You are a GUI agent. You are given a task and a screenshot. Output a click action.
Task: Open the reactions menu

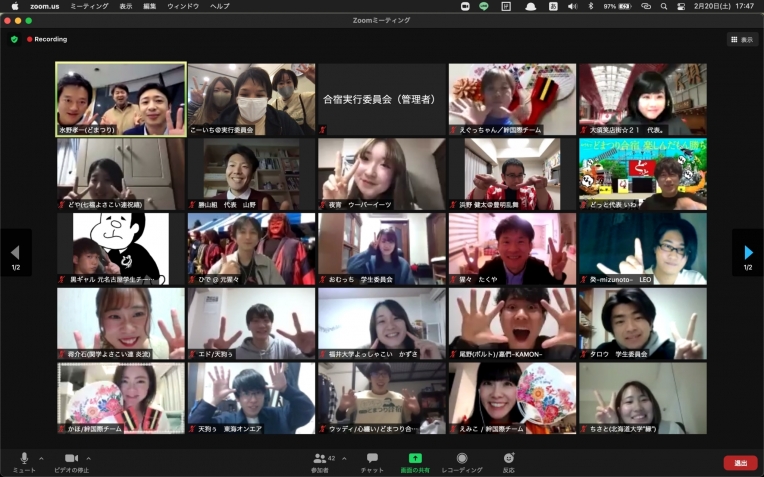509,459
